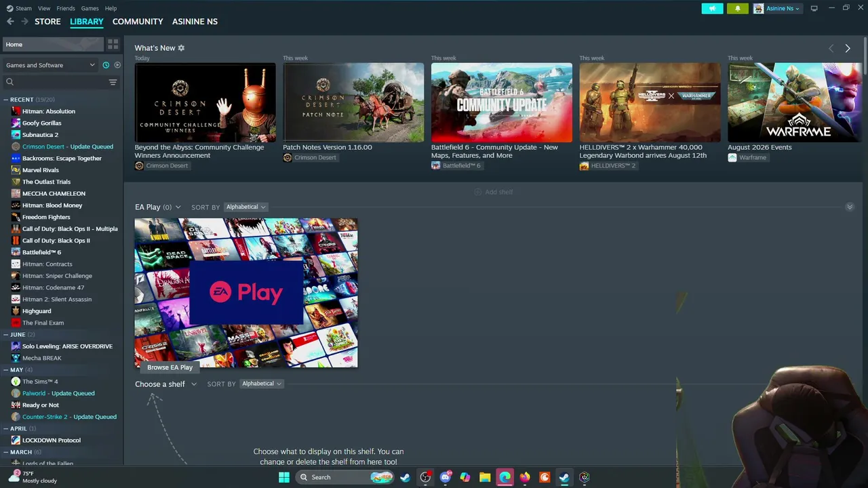Image resolution: width=868 pixels, height=488 pixels.
Task: Click the Add shelf button
Action: click(494, 192)
